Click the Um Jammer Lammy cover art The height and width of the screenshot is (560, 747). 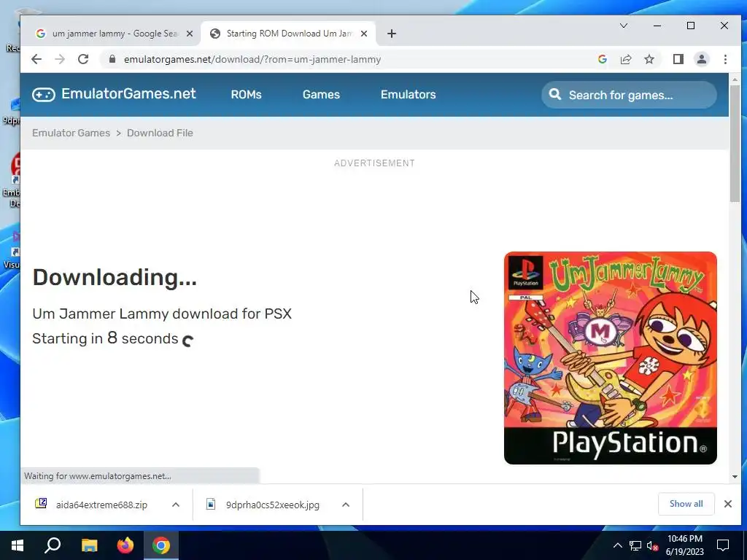[x=611, y=357]
